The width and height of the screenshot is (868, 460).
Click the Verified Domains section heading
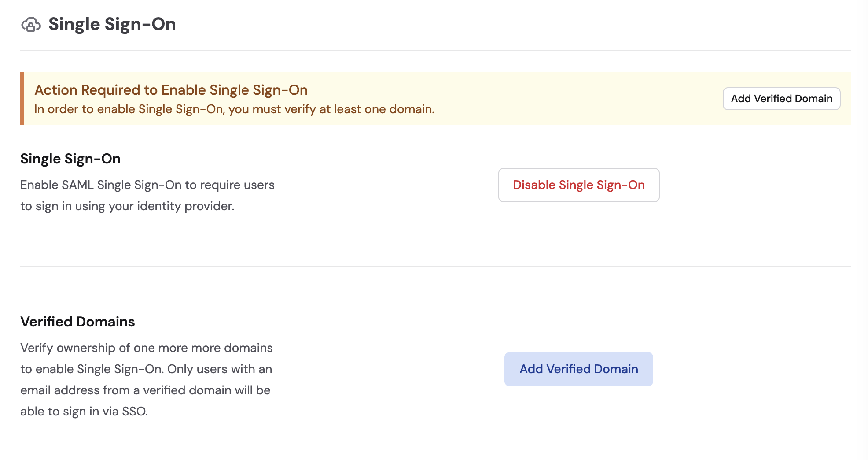(x=77, y=321)
